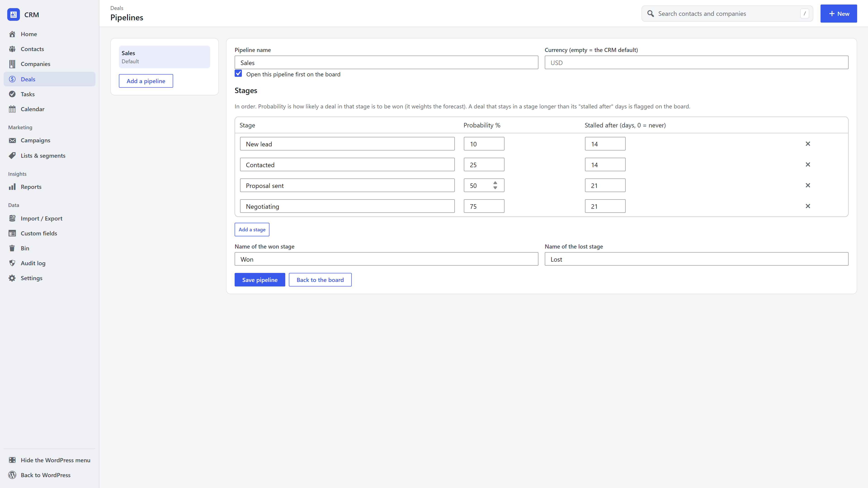
Task: Click the CRM logo icon
Action: pyautogui.click(x=14, y=14)
